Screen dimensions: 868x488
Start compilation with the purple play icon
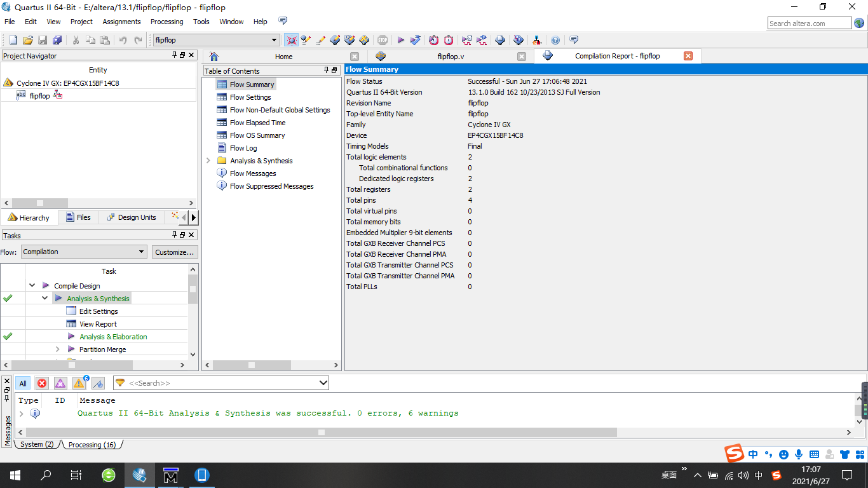pyautogui.click(x=401, y=40)
